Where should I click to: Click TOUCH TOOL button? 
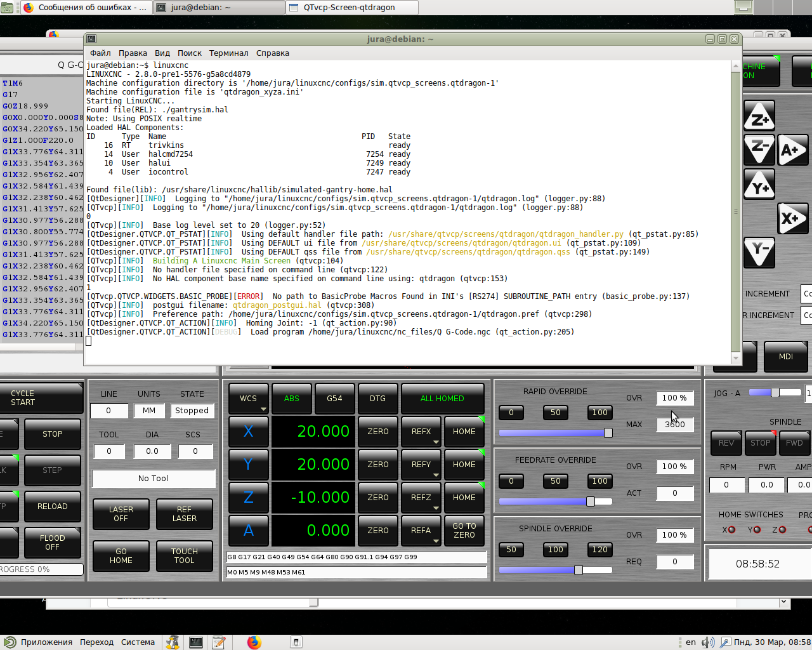point(185,556)
